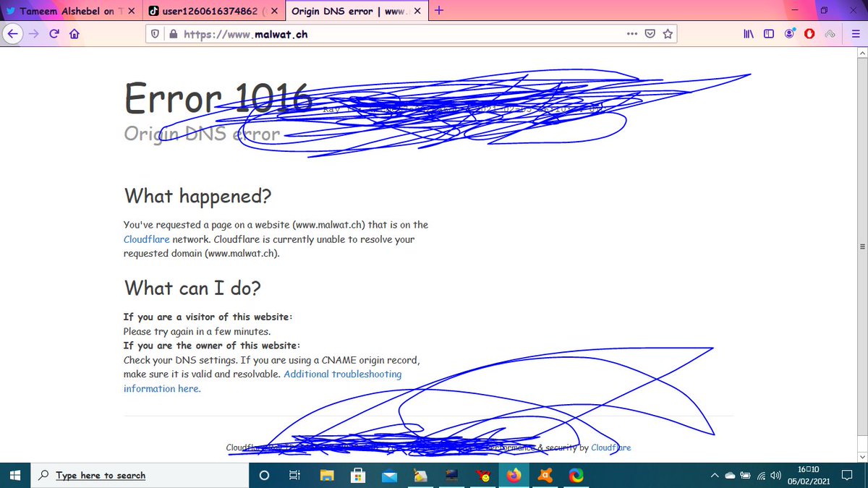Open the Cloudflare network link

coord(147,239)
